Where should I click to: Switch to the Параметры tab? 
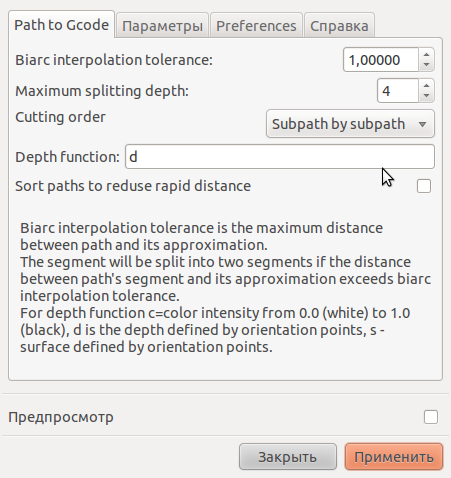pos(162,26)
